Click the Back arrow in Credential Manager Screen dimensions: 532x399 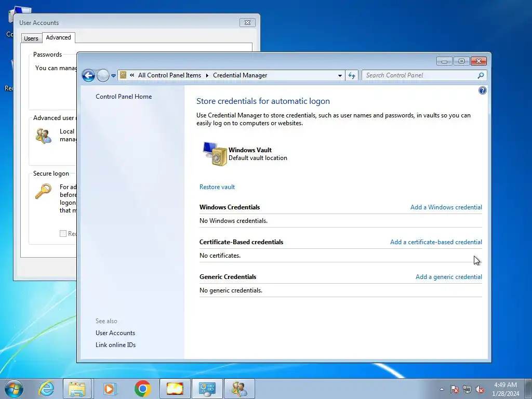coord(88,75)
